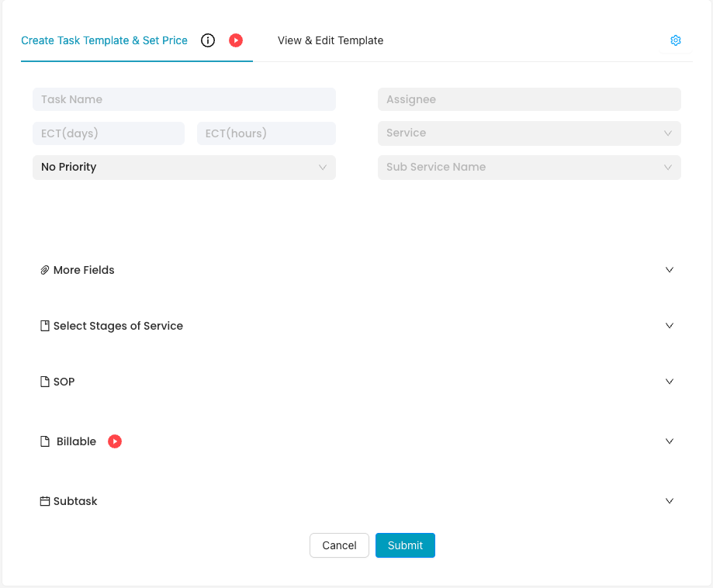The image size is (713, 588).
Task: Expand the More Fields section
Action: 669,270
